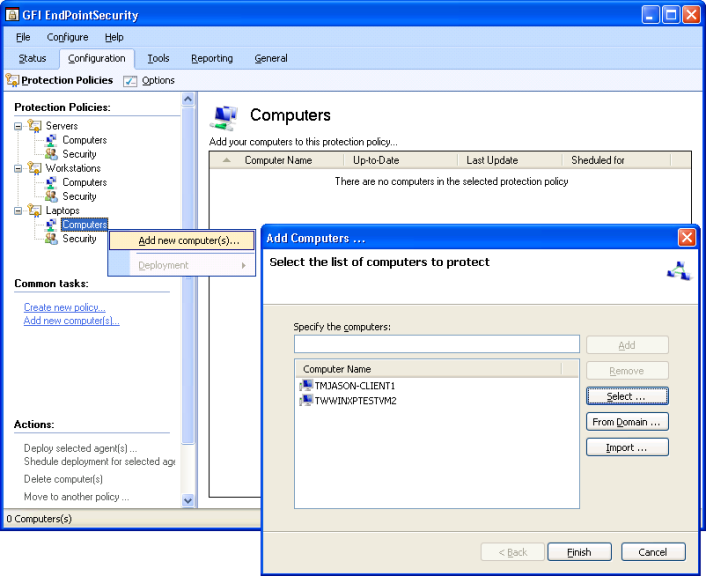The width and height of the screenshot is (706, 576).
Task: Select TWWINXPTESTVM2 in computer list
Action: [x=356, y=401]
